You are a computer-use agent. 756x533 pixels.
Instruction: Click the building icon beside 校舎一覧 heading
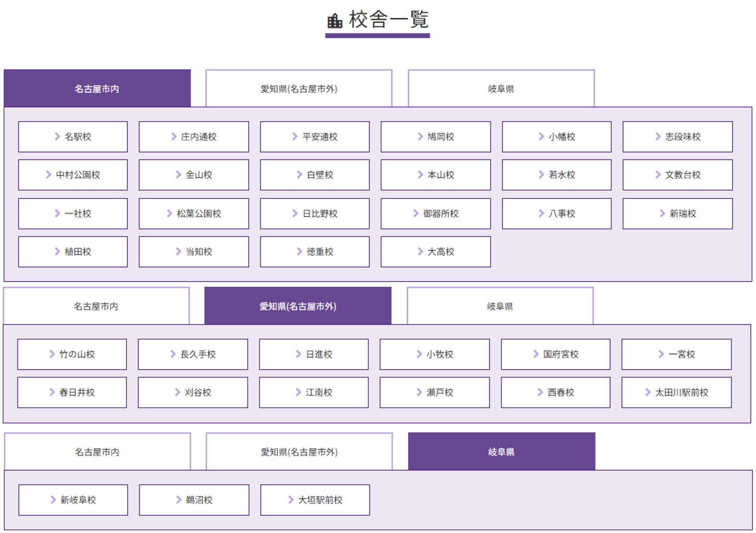click(x=335, y=20)
